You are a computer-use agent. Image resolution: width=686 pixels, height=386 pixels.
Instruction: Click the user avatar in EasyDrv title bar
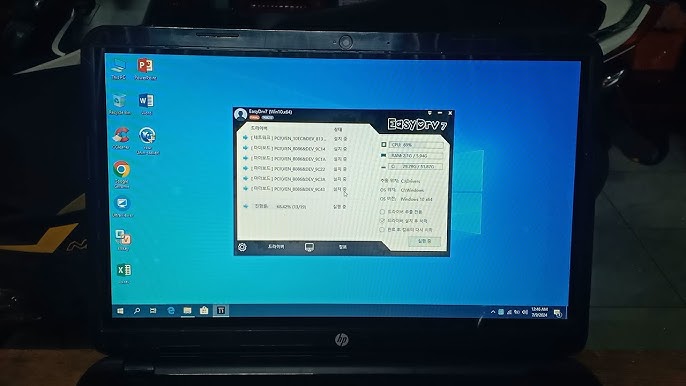point(240,115)
